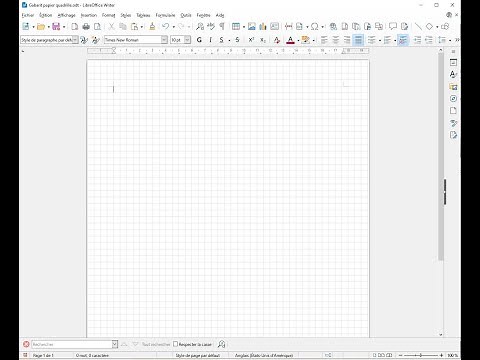Toggle italic (I) formatting
480x360 pixels.
pyautogui.click(x=210, y=40)
